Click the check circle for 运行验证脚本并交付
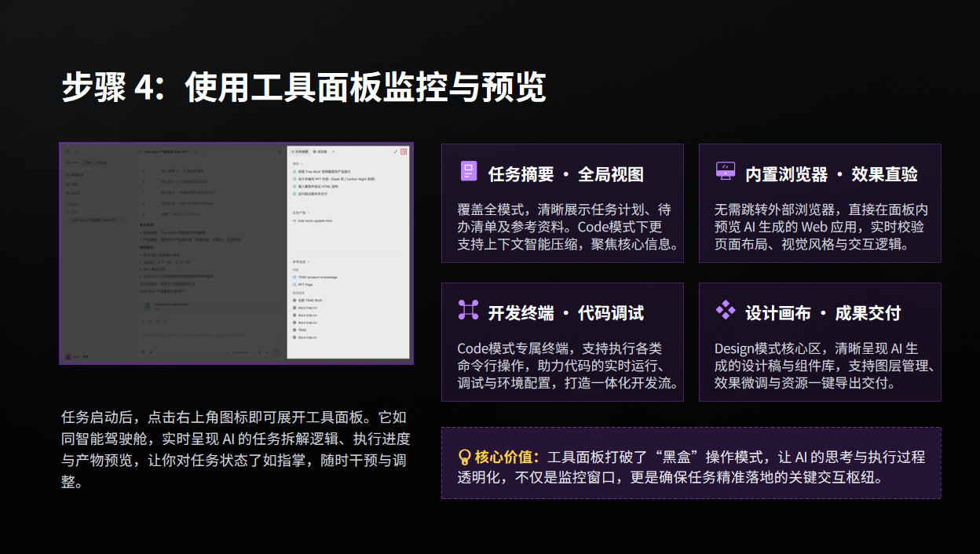Image resolution: width=980 pixels, height=554 pixels. [294, 194]
